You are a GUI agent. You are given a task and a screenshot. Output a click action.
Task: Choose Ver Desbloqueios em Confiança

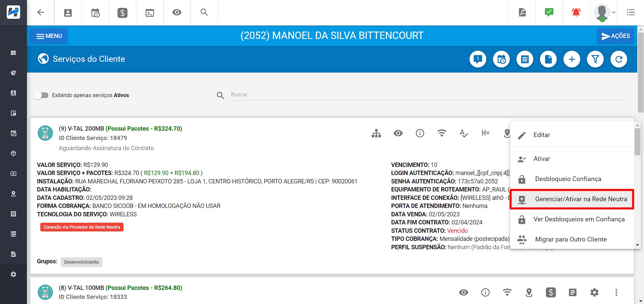[x=572, y=219]
